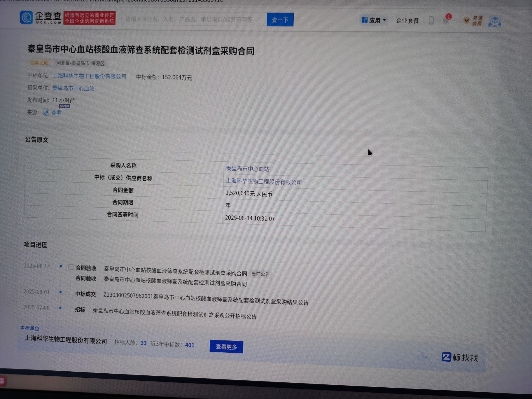This screenshot has width=532, height=399.
Task: Open the 标找找 logo
Action: [460, 357]
